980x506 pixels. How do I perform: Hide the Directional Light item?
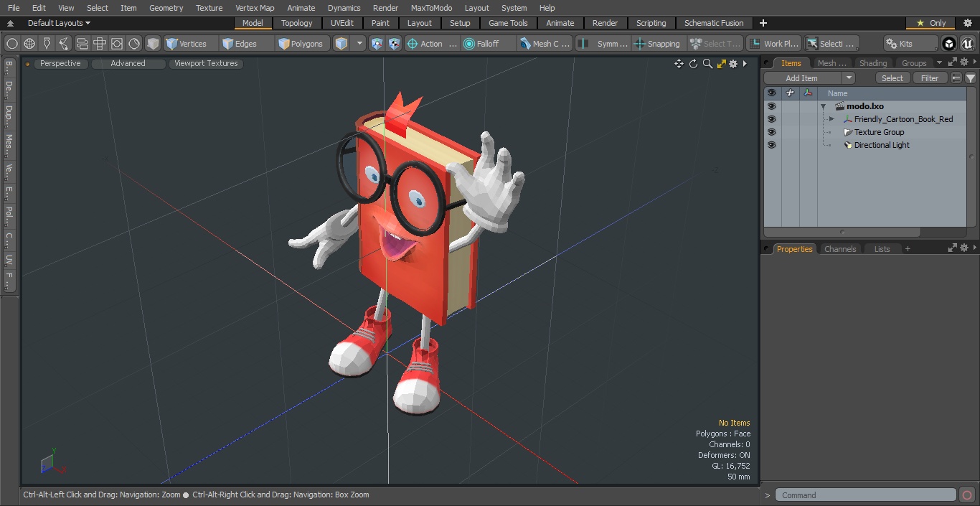pos(771,145)
